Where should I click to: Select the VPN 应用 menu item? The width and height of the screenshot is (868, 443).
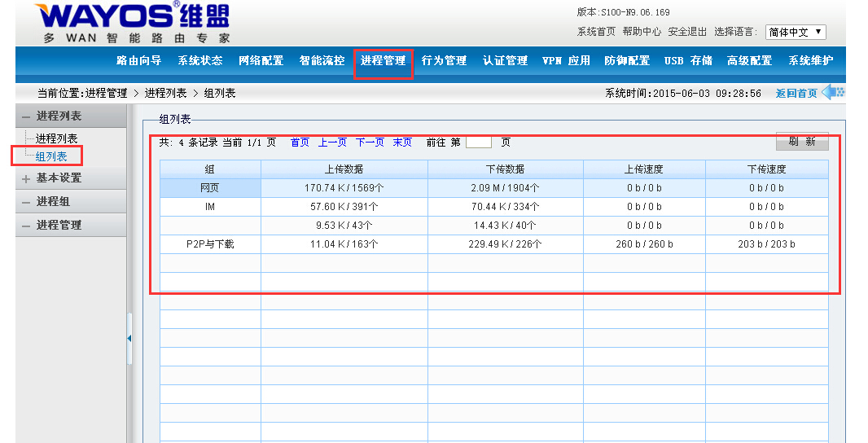(x=566, y=61)
